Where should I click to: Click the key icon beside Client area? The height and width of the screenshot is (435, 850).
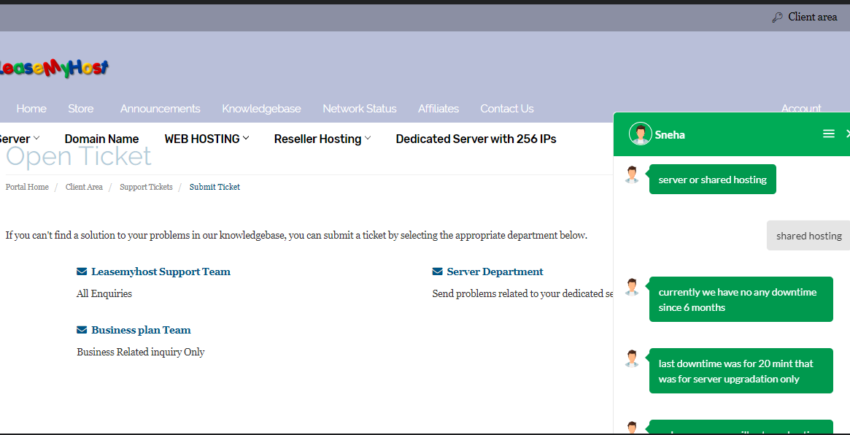point(777,17)
